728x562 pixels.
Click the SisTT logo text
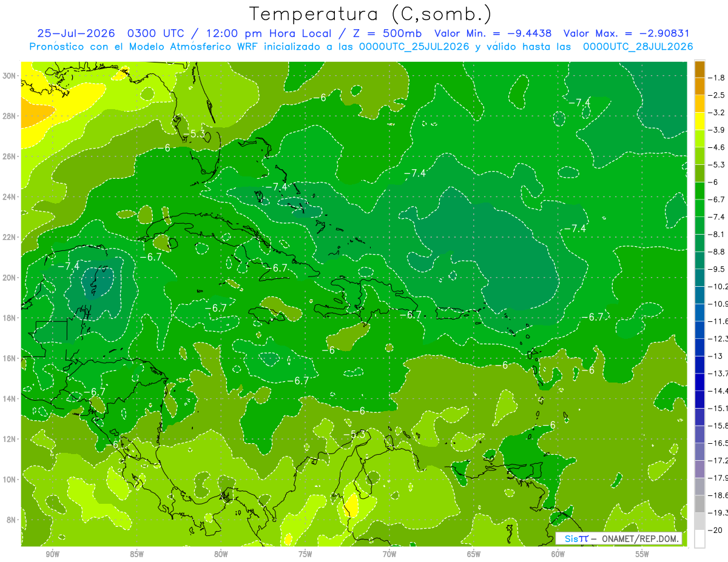click(x=576, y=538)
